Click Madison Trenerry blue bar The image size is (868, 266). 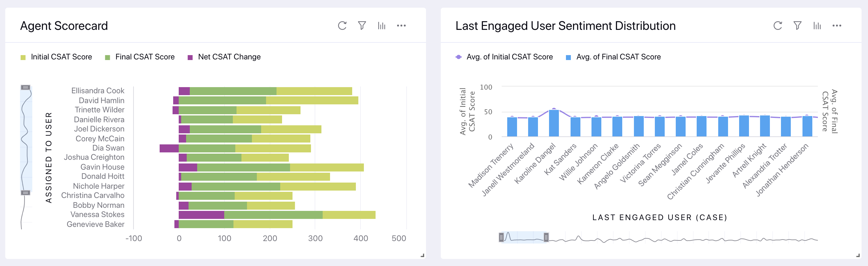512,127
